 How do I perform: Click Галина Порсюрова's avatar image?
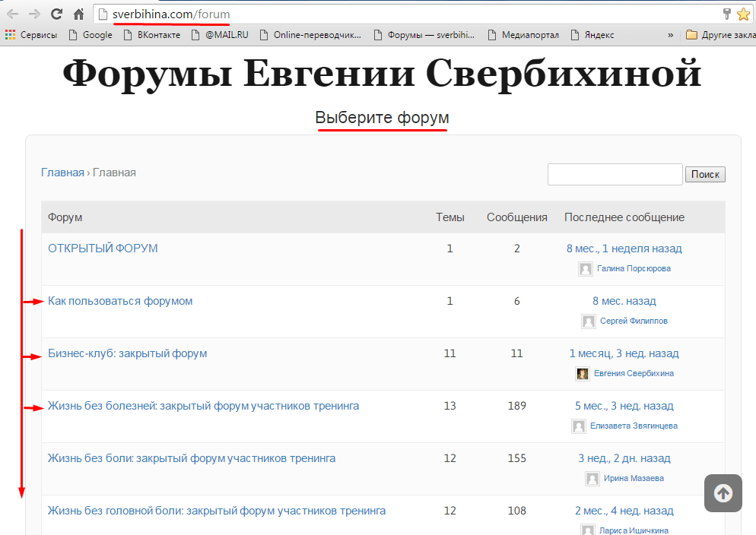click(585, 268)
